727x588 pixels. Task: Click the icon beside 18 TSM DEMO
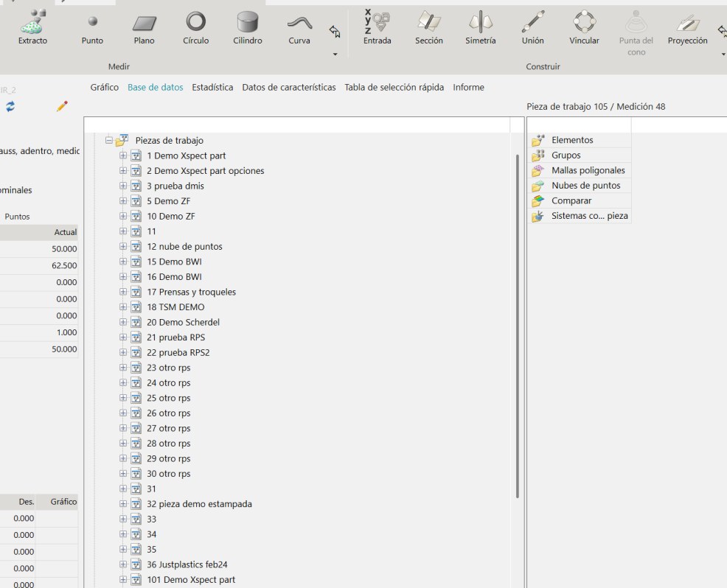(x=136, y=307)
